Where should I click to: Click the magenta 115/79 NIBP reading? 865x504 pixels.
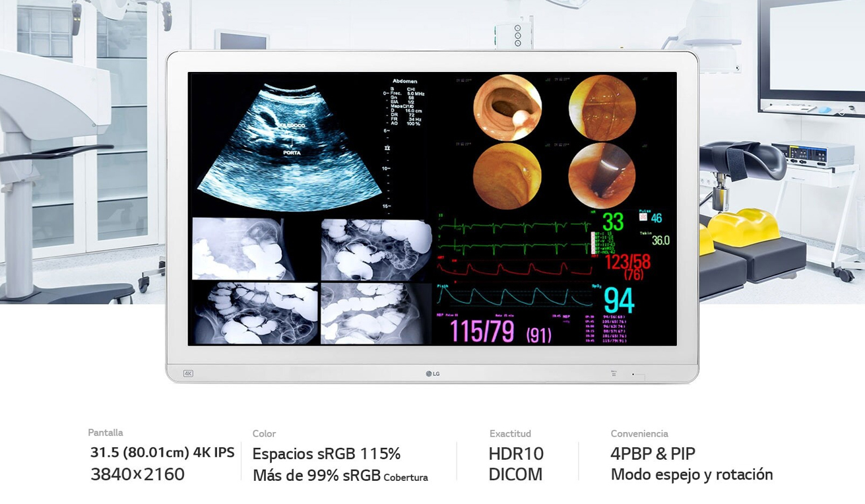coord(482,332)
